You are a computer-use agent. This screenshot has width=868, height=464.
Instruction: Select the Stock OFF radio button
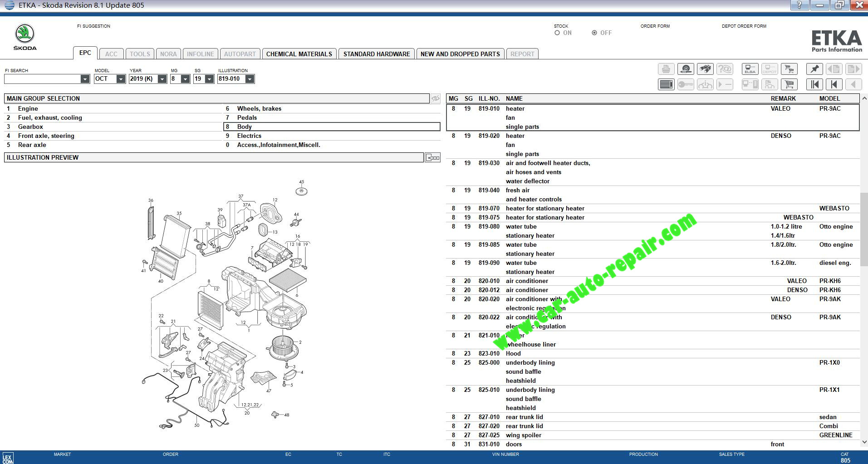(594, 33)
